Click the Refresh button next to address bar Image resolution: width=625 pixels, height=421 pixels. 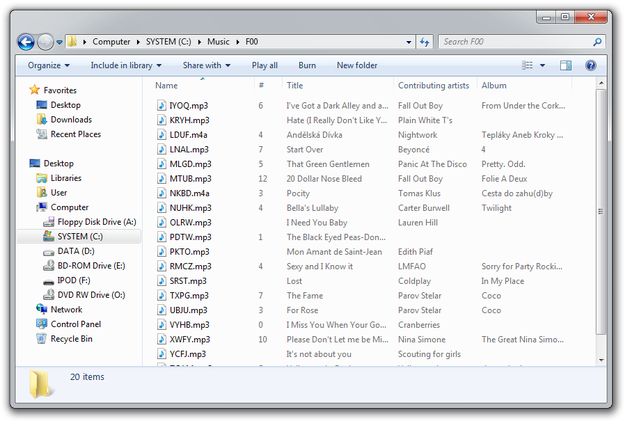point(425,42)
